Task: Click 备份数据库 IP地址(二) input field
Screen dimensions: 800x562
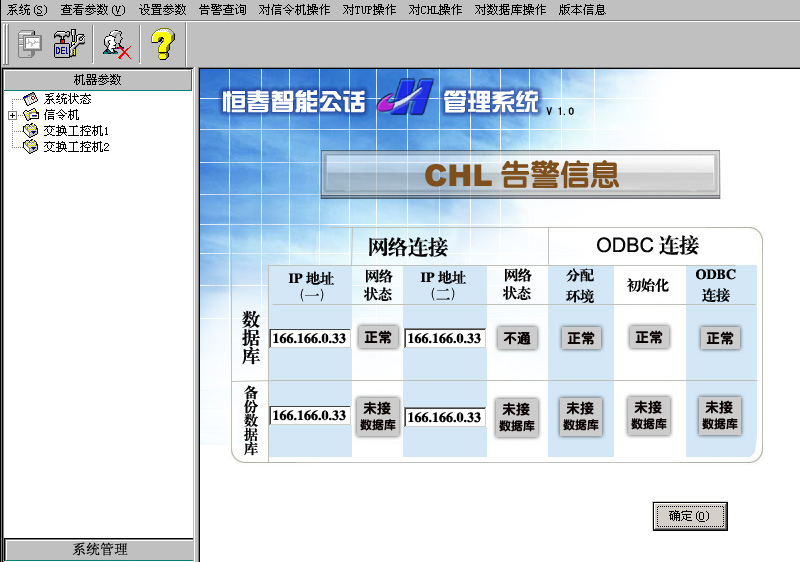Action: tap(444, 417)
